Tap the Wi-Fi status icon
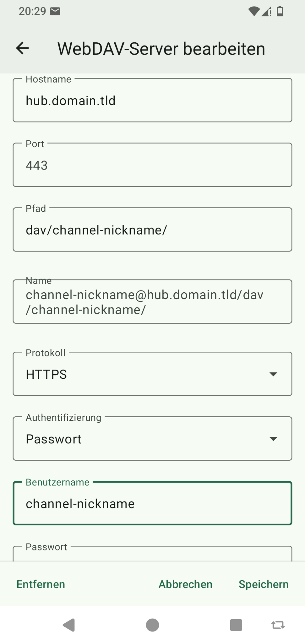 click(x=253, y=11)
